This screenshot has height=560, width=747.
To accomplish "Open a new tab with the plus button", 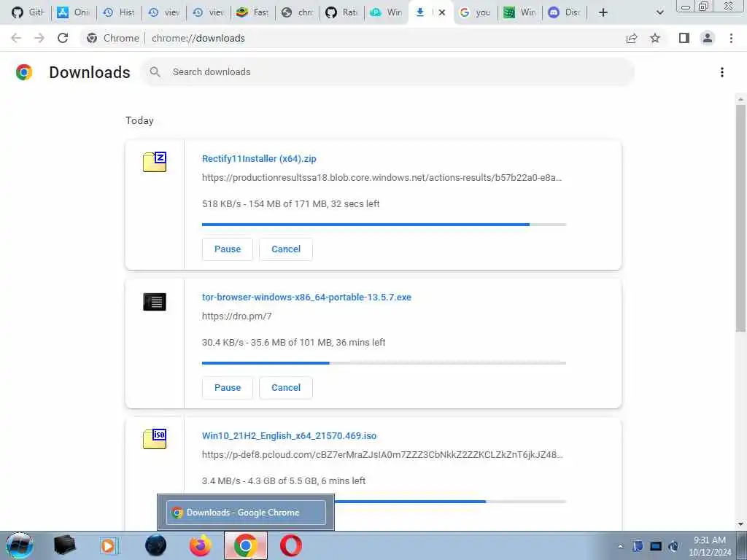I will point(603,12).
